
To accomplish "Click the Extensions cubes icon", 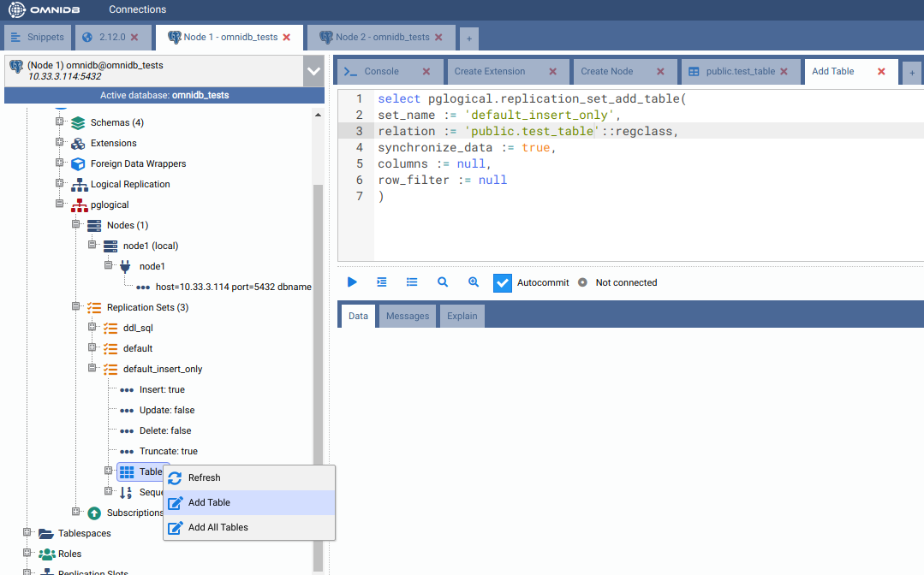I will (78, 143).
